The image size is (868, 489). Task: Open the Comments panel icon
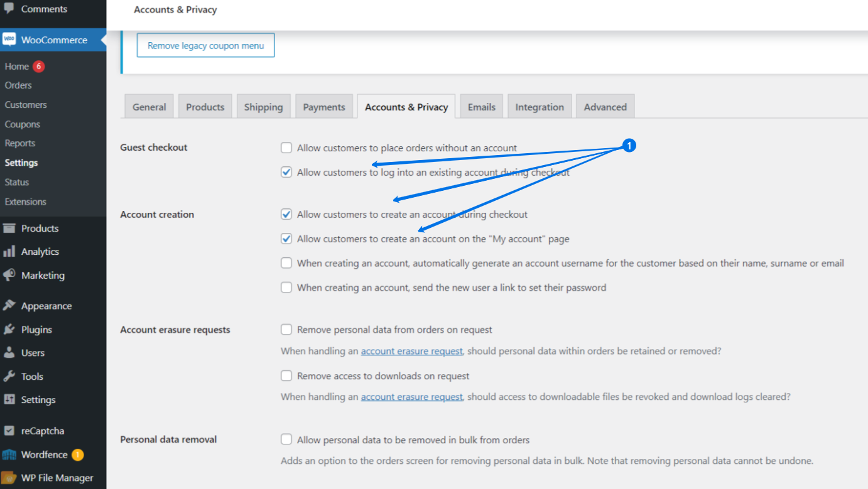9,9
